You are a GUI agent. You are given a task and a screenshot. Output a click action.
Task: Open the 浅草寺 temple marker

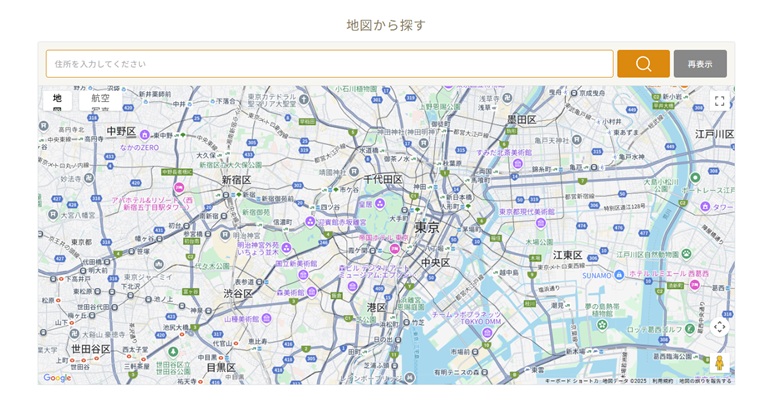(x=506, y=98)
